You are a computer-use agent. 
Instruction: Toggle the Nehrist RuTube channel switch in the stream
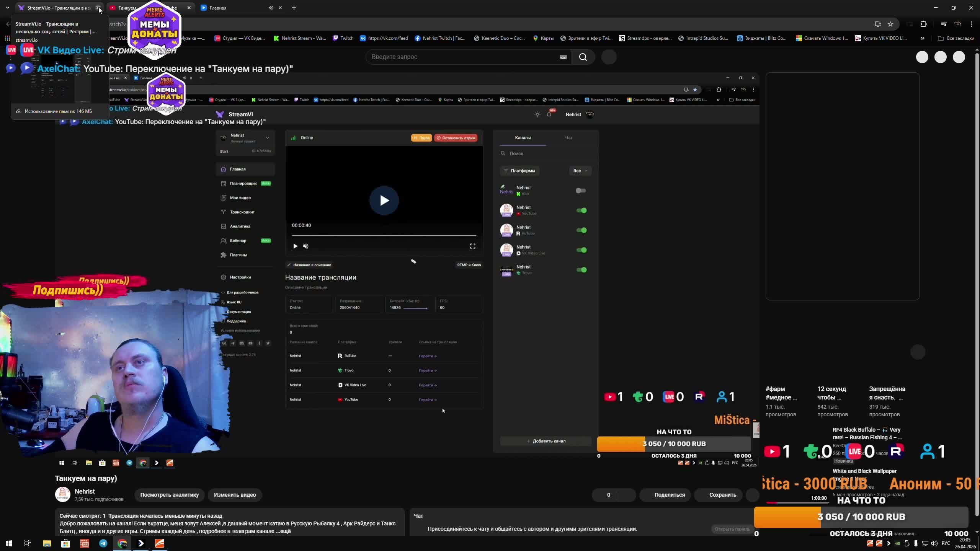click(581, 230)
